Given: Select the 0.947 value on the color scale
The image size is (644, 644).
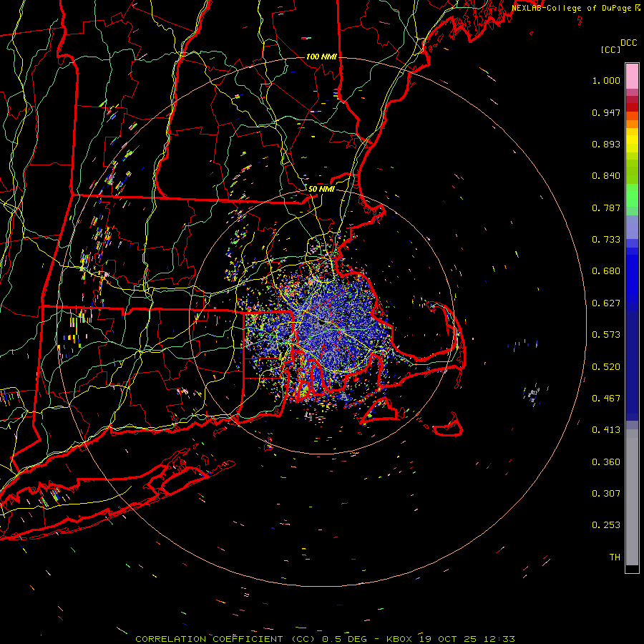Looking at the screenshot, I should pos(606,112).
